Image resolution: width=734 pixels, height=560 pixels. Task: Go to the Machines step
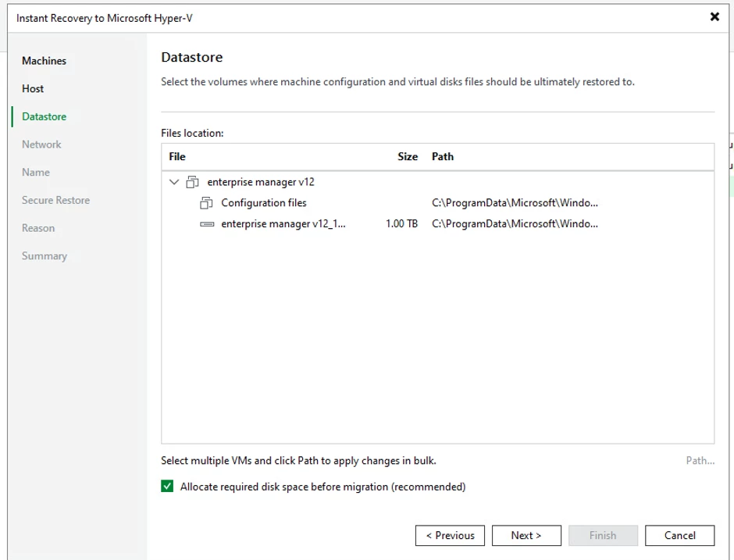(x=44, y=61)
